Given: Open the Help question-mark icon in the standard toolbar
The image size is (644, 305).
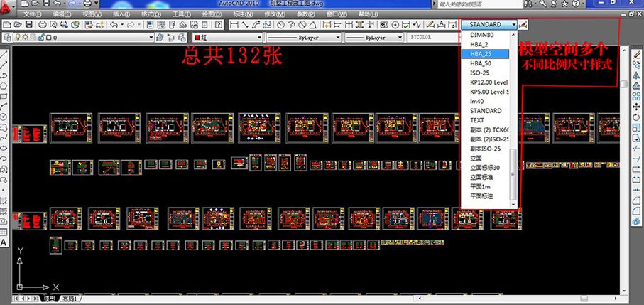Looking at the screenshot, I should click(x=219, y=25).
